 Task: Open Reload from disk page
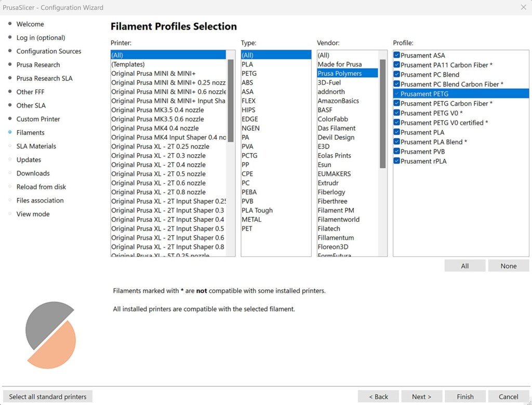[41, 187]
